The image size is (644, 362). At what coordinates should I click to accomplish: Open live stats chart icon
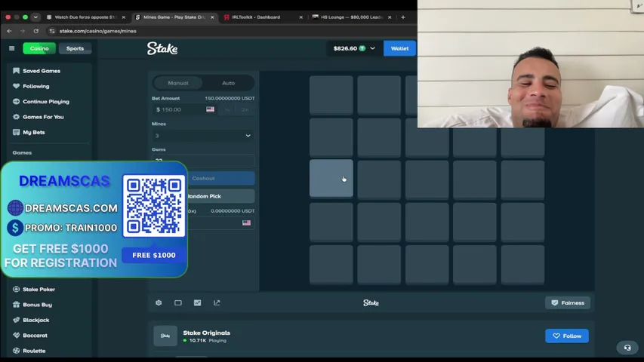click(x=198, y=303)
